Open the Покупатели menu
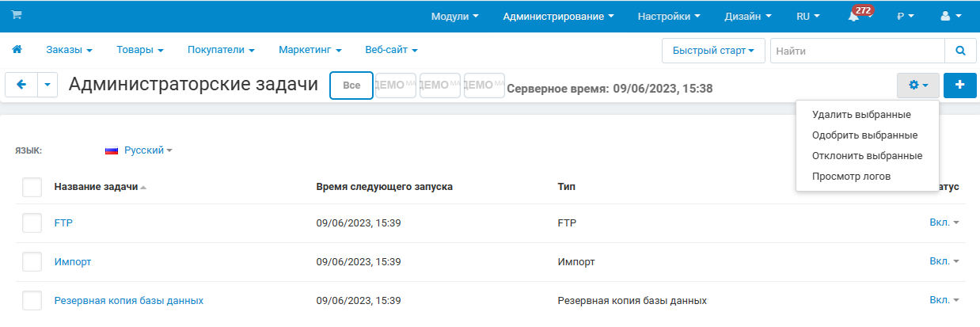The image size is (980, 327). click(220, 50)
